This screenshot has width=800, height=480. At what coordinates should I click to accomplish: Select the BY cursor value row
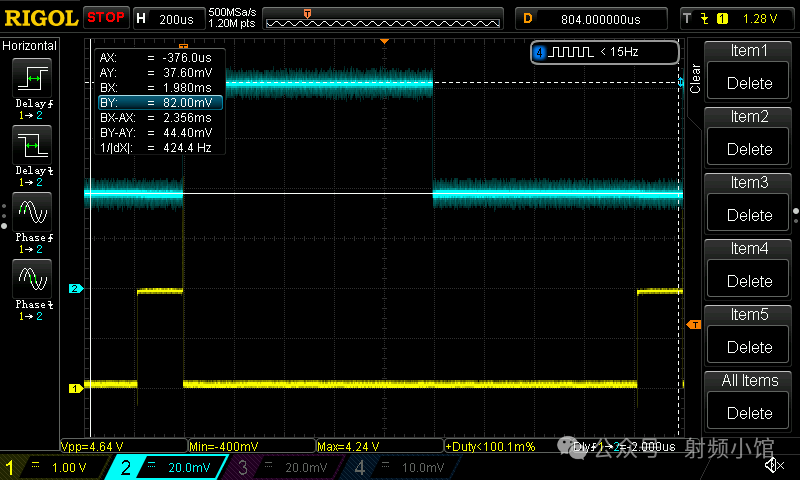point(159,102)
